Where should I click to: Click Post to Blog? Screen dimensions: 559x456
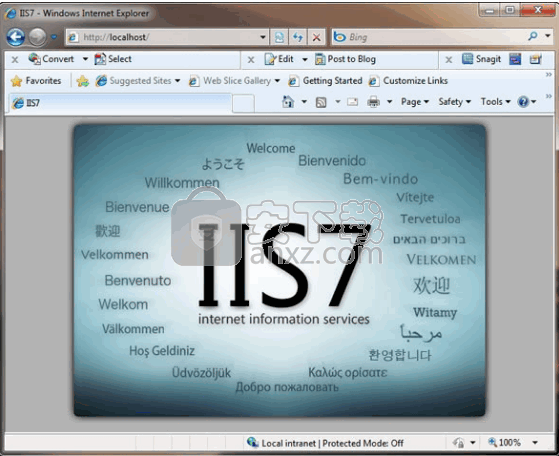coord(345,59)
